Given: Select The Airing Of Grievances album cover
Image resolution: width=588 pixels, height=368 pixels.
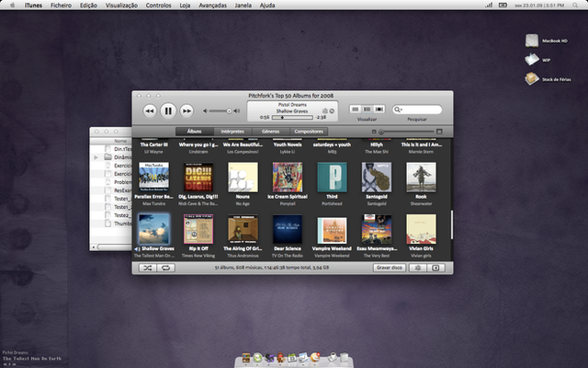Looking at the screenshot, I should pos(243,229).
